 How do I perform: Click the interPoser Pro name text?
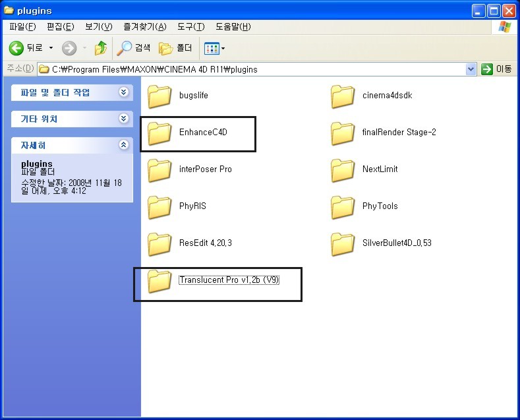(x=205, y=169)
